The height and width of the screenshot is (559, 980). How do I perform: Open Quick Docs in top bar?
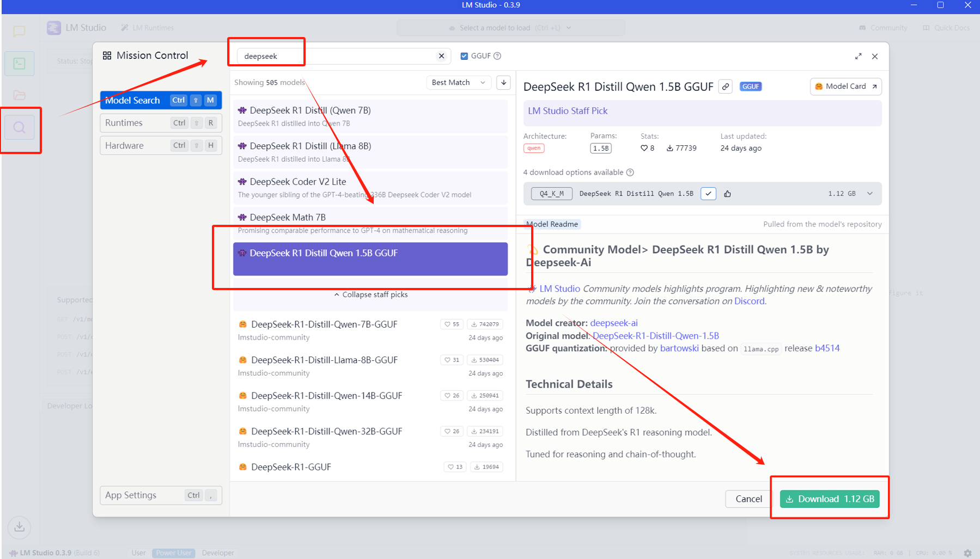pyautogui.click(x=946, y=28)
